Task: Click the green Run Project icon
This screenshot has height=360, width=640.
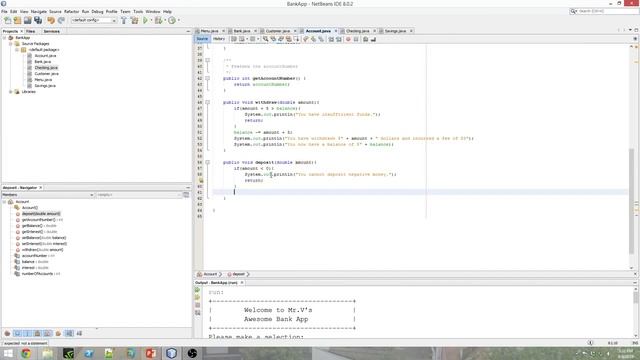Action: [x=145, y=20]
